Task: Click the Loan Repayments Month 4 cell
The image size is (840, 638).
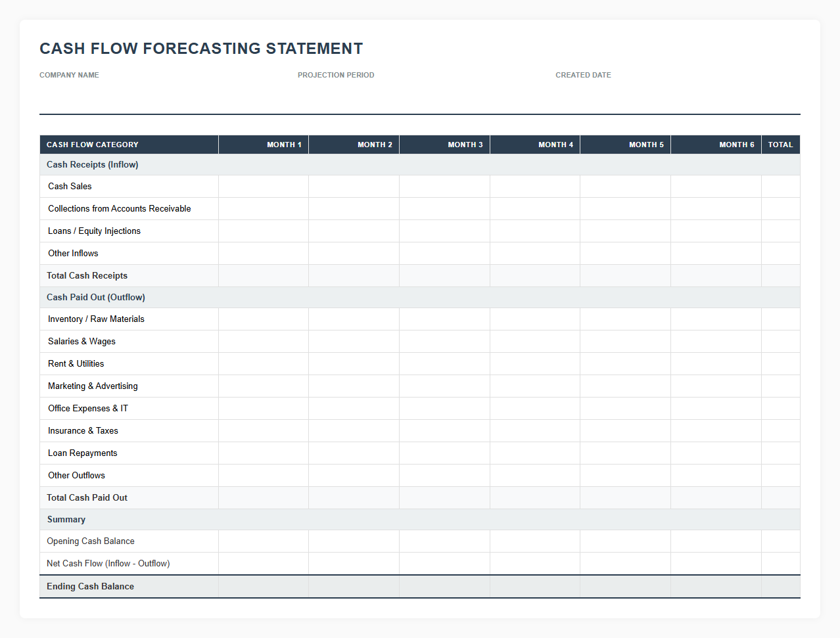Action: click(535, 453)
